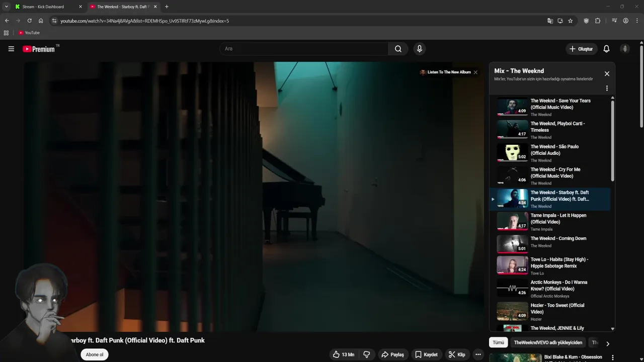
Task: Go back with the browser back arrow
Action: coord(7,21)
